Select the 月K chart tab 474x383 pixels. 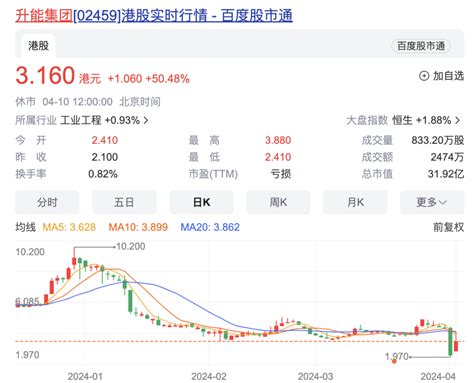355,202
